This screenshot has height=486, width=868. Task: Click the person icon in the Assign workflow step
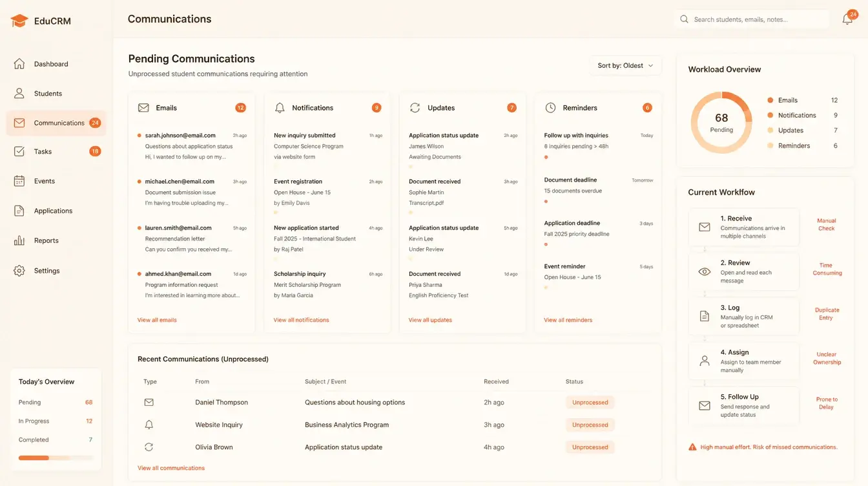pos(705,361)
